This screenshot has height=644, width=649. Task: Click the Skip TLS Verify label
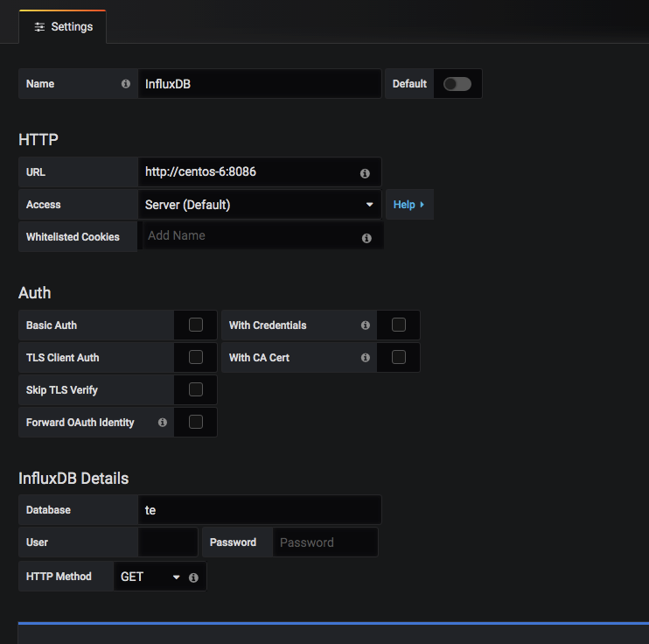[62, 390]
